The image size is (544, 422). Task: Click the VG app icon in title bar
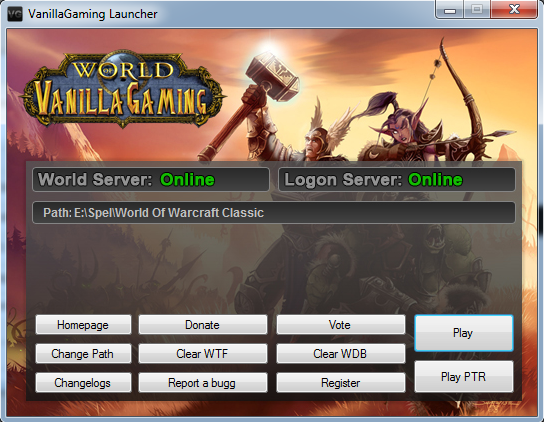(x=14, y=14)
